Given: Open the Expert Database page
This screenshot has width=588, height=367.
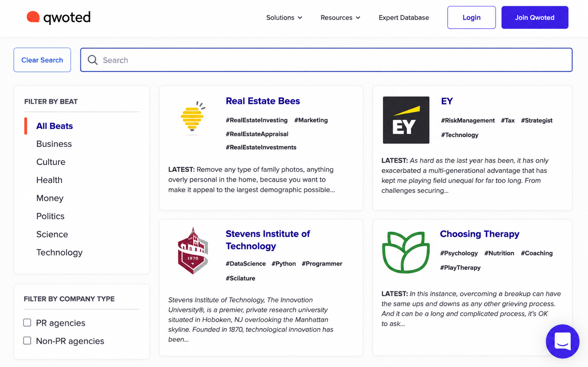Looking at the screenshot, I should [404, 17].
